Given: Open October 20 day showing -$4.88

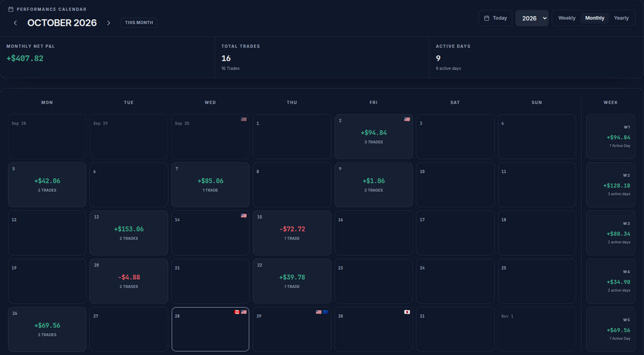Looking at the screenshot, I should (129, 281).
